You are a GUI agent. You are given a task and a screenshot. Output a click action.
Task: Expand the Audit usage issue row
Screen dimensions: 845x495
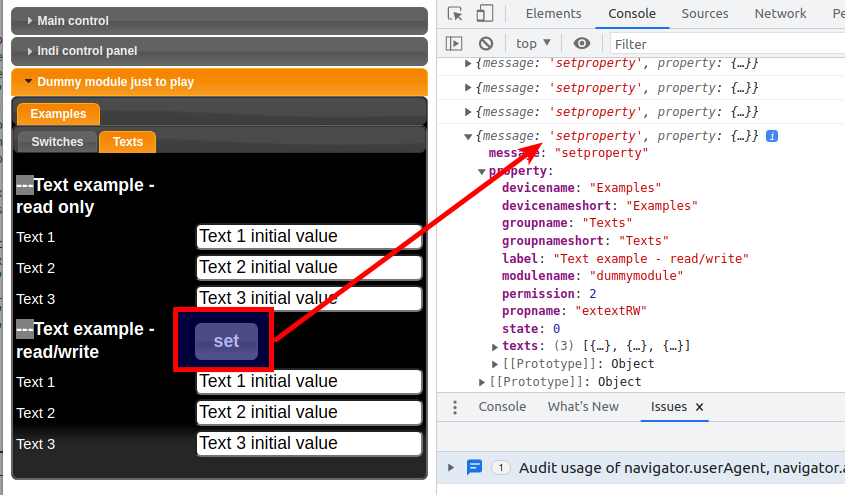(451, 468)
